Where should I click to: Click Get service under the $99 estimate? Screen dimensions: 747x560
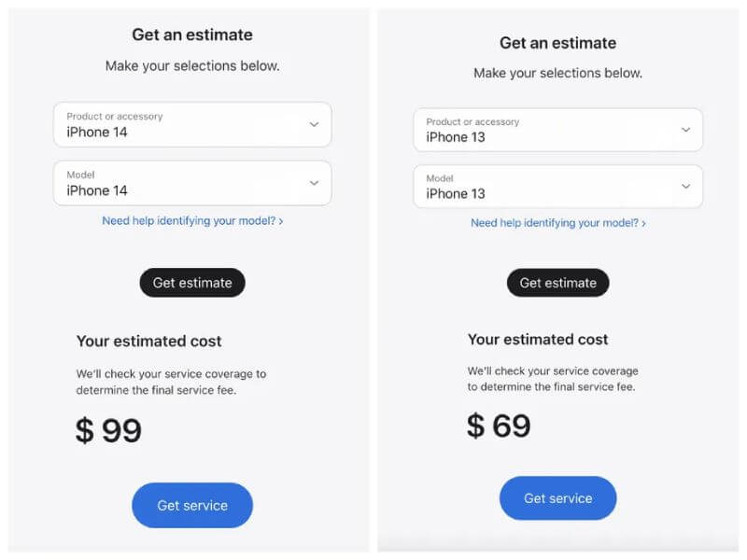(x=192, y=505)
